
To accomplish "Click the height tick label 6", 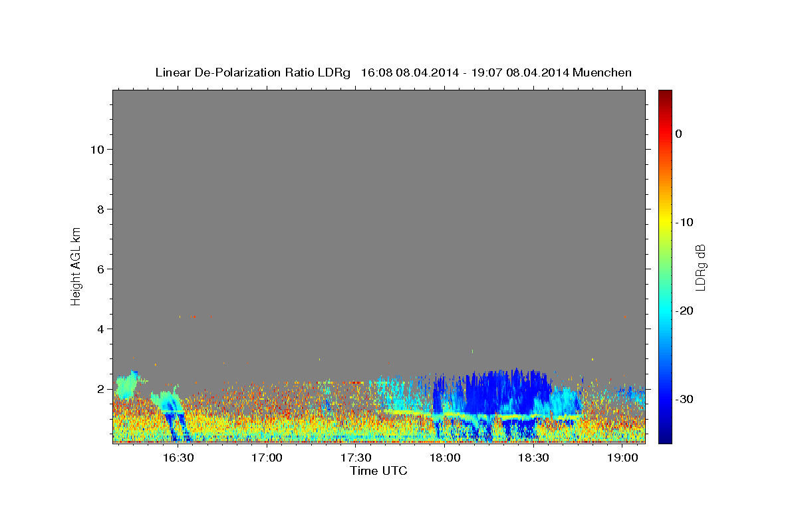I will (x=101, y=269).
